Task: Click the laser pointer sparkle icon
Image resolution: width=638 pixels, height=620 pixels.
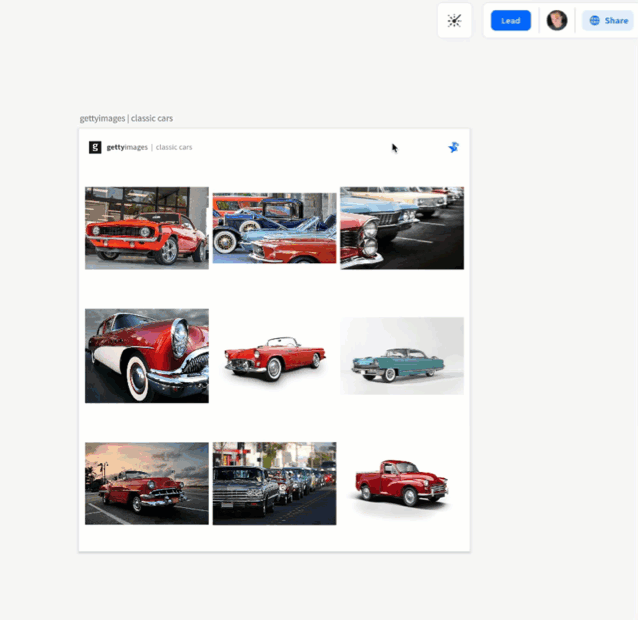Action: pos(454,20)
